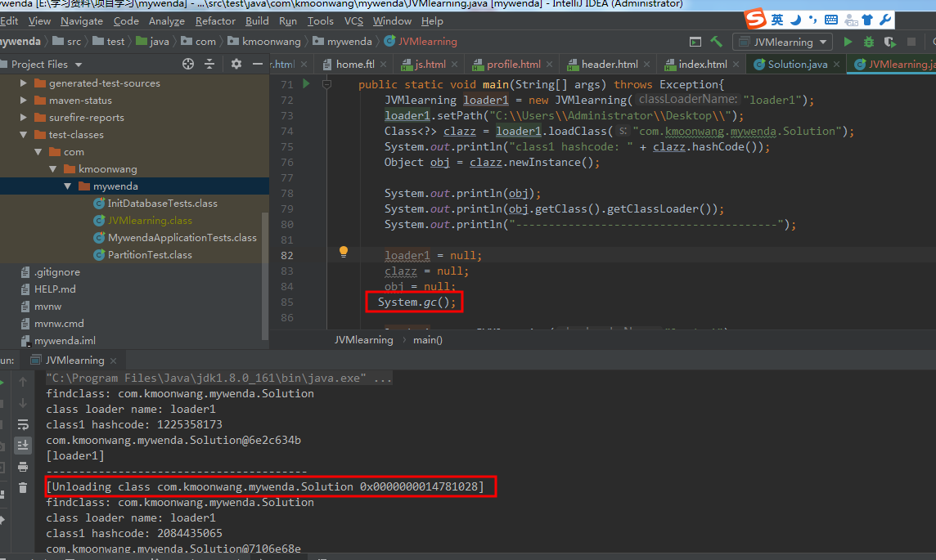Collapse the kmoonwang folder in tree

(x=52, y=169)
